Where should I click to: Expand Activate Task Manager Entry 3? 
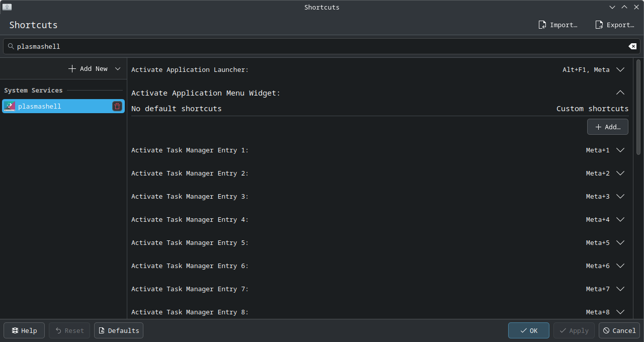[620, 196]
